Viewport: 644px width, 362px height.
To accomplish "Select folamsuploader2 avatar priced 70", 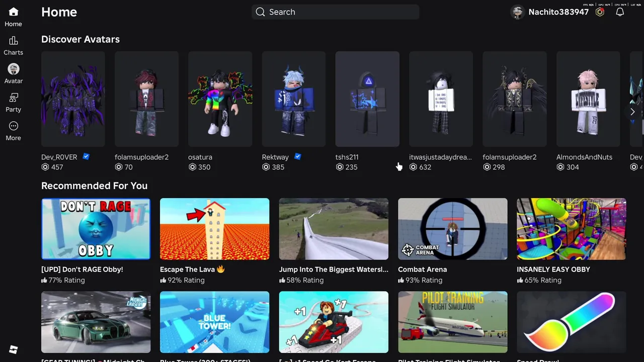I will [146, 99].
